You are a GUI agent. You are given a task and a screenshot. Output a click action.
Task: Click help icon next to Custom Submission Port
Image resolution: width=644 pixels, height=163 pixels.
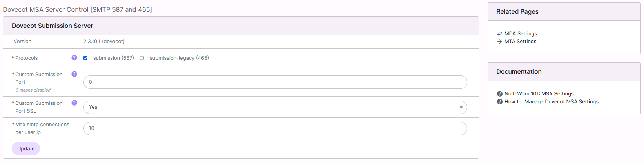click(x=74, y=74)
